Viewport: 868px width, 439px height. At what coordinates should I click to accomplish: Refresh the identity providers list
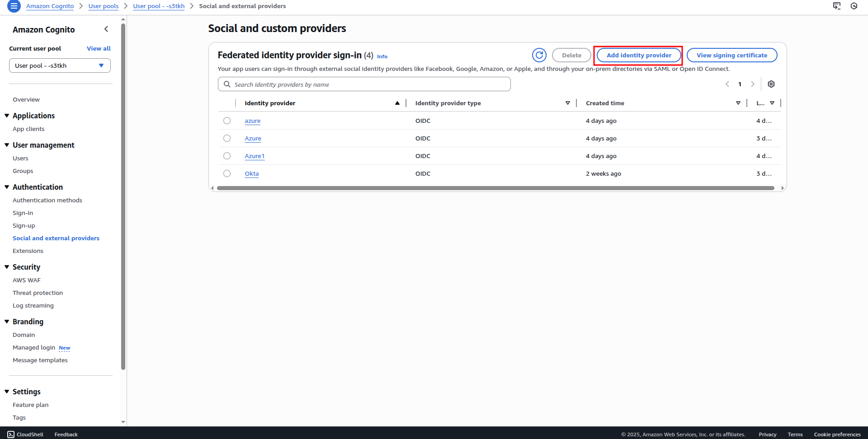(539, 55)
